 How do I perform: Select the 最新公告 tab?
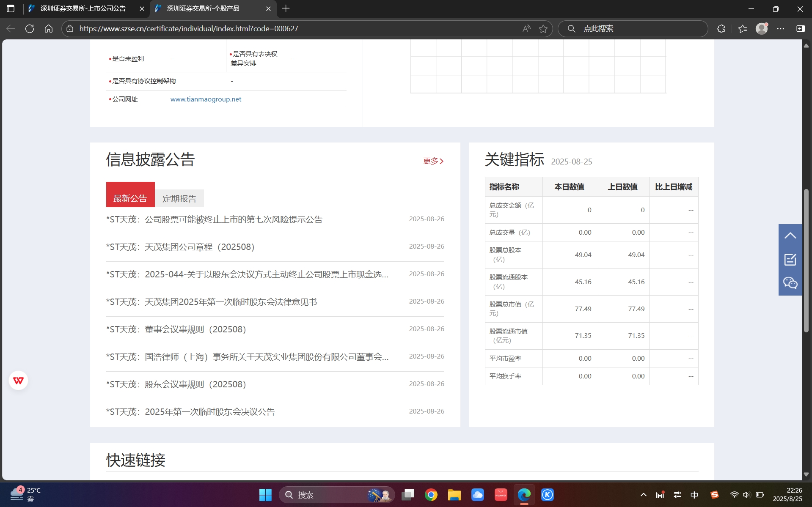pos(130,195)
